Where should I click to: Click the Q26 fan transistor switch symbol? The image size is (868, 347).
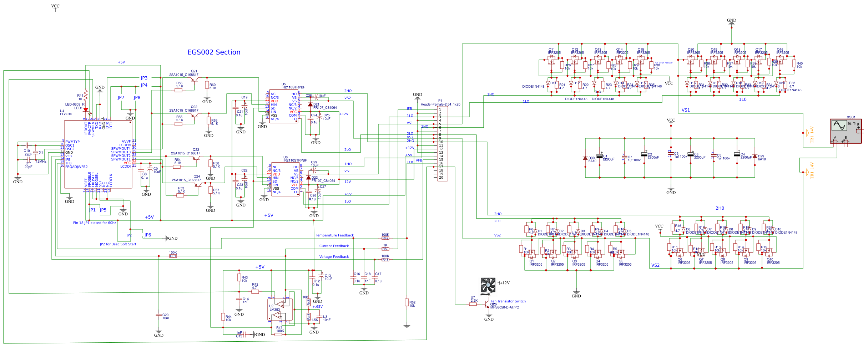coord(487,305)
